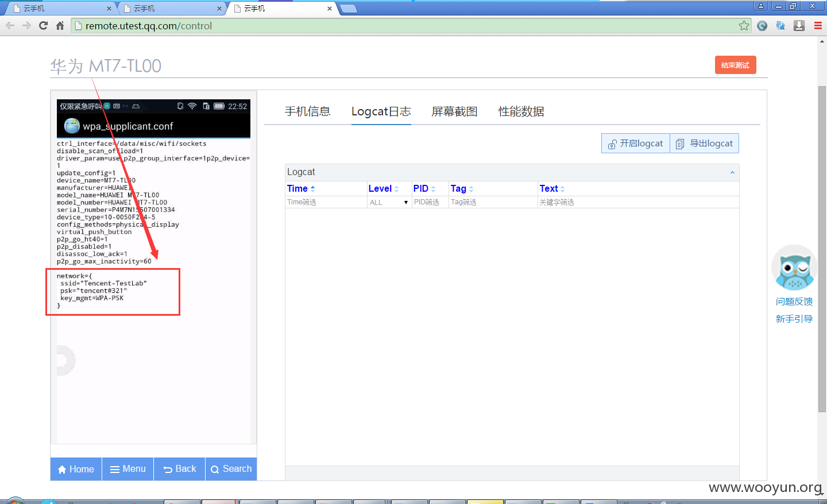Click the psk="tencent#321" line
The height and width of the screenshot is (504, 827).
pyautogui.click(x=94, y=290)
